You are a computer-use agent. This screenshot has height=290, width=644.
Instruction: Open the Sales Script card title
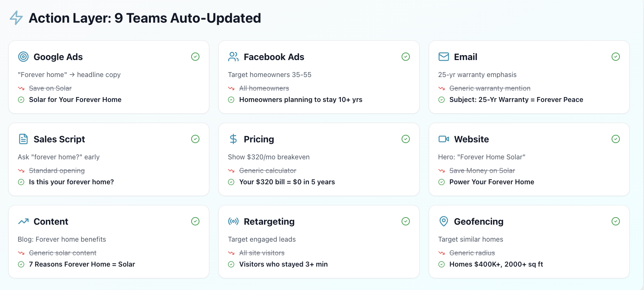pyautogui.click(x=59, y=139)
